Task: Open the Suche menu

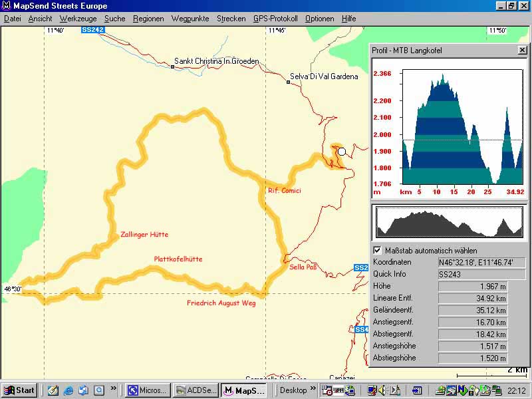Action: 114,19
